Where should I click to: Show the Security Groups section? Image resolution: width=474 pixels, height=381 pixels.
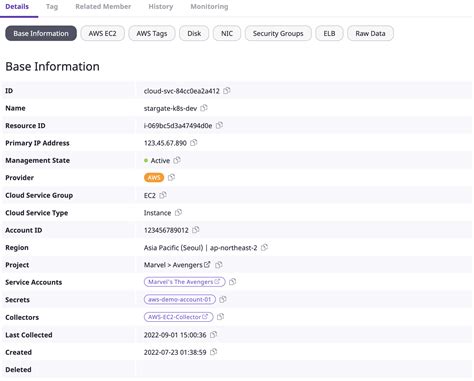coord(278,33)
